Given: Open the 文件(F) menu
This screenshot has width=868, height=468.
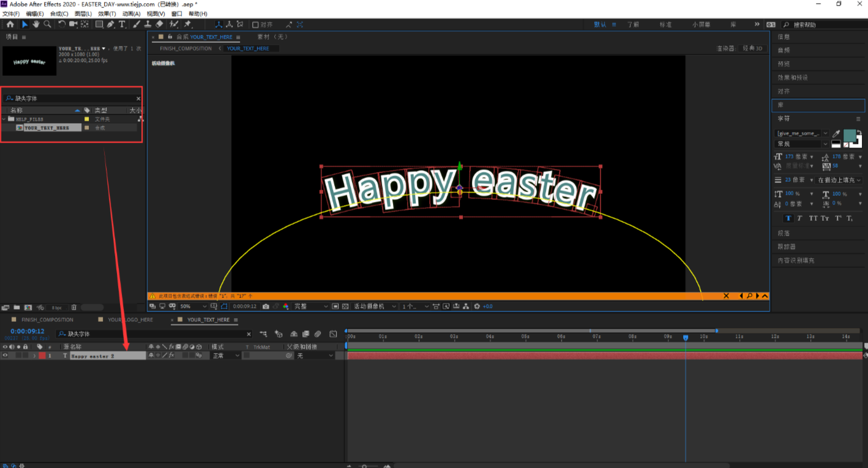Looking at the screenshot, I should pos(11,13).
